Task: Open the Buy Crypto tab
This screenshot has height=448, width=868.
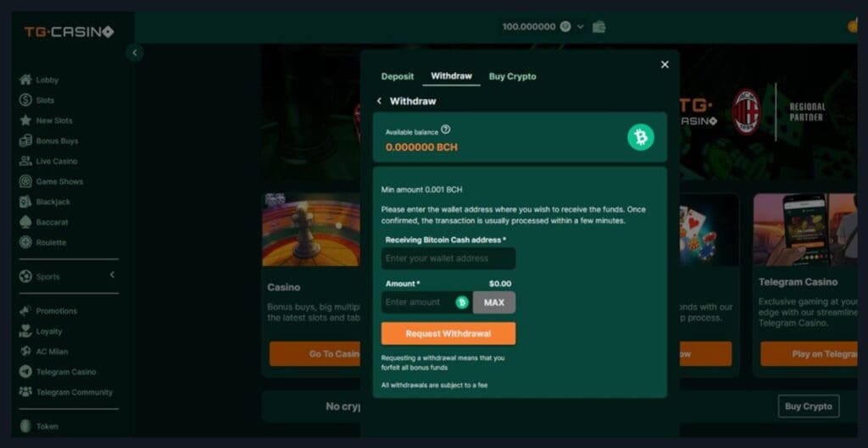Action: tap(513, 76)
